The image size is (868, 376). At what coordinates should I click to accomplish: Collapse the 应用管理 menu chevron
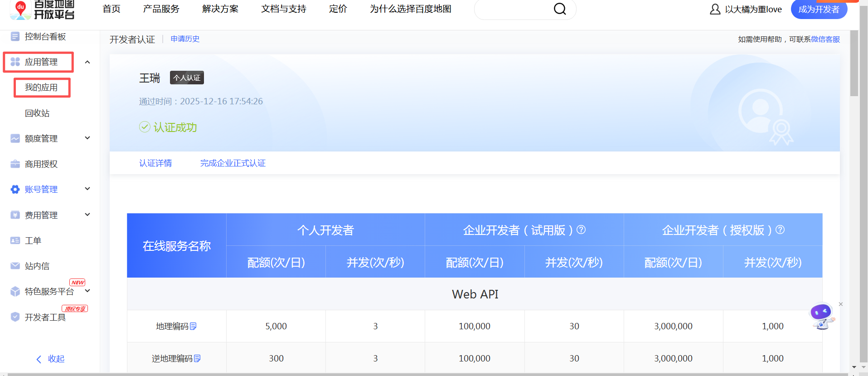87,62
